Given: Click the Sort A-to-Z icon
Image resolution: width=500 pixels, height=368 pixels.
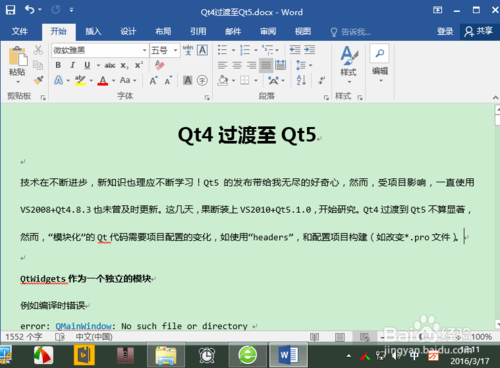Looking at the screenshot, I should (x=301, y=80).
